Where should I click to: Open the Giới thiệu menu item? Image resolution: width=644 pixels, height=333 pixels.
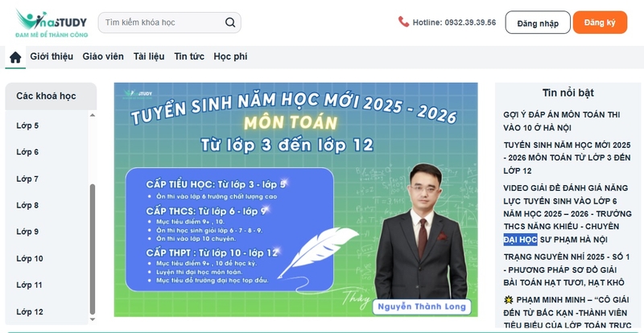pyautogui.click(x=52, y=56)
